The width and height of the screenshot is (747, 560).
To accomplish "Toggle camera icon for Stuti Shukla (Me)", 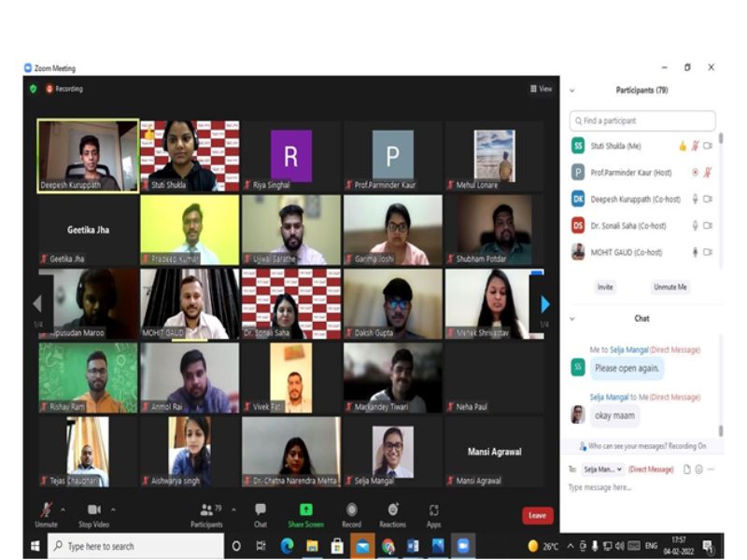I will coord(708,146).
